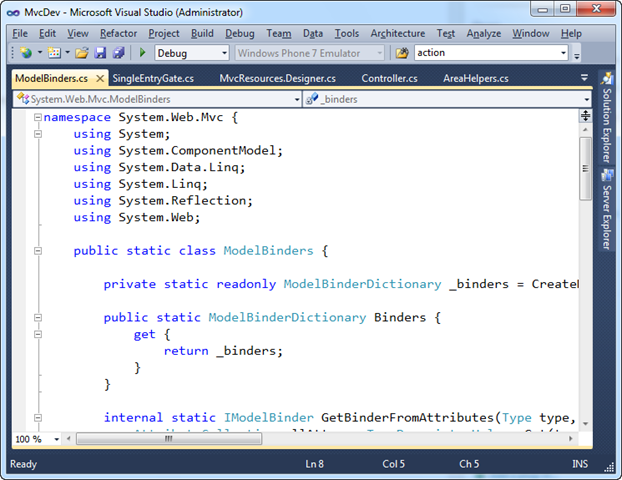Click the vertical scrollbar thumb
This screenshot has width=622, height=480.
pos(585,169)
